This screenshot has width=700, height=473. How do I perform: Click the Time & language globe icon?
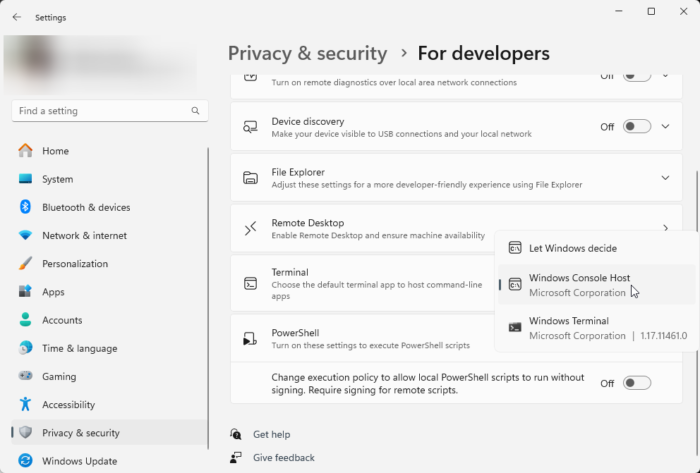[25, 348]
